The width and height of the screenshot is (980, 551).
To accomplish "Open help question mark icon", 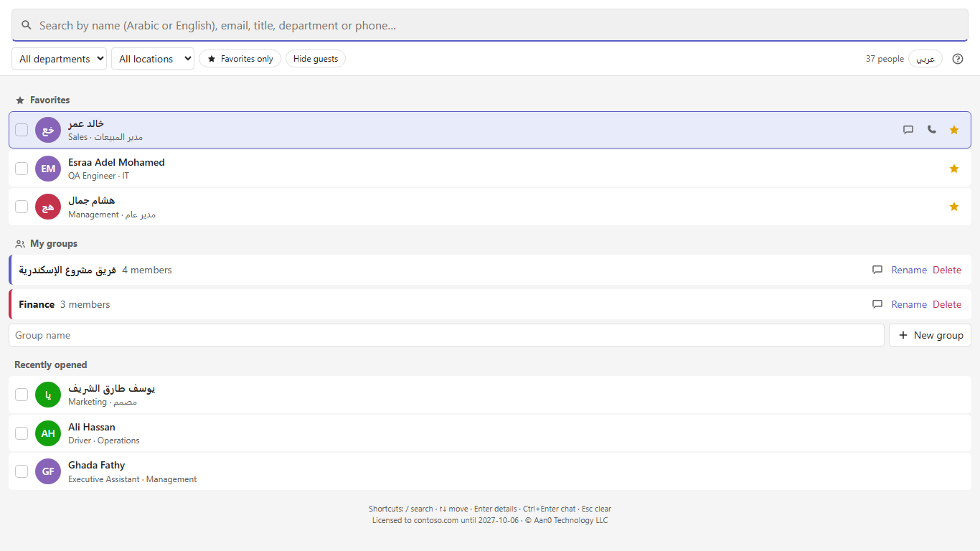I will pos(958,59).
